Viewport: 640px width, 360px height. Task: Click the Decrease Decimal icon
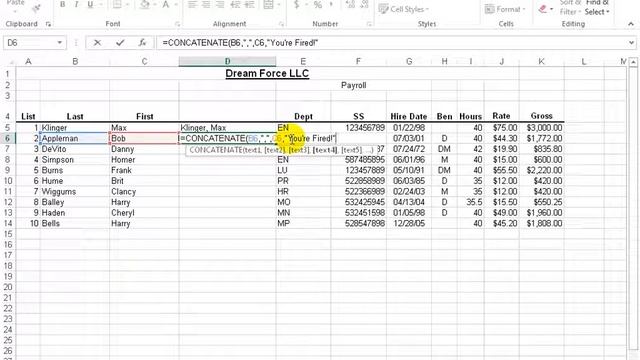pos(364,4)
